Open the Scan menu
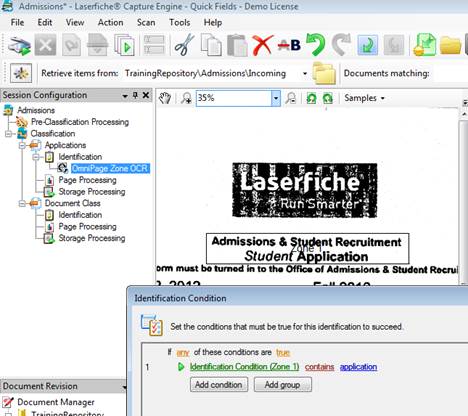Image resolution: width=468 pixels, height=416 pixels. [146, 23]
